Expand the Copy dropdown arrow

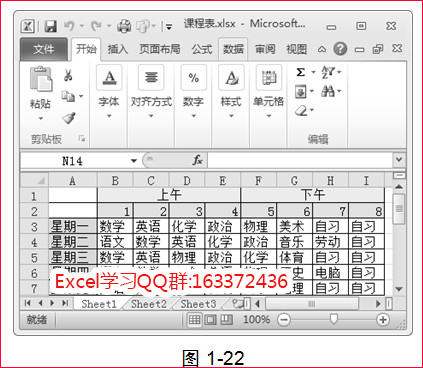tap(81, 97)
